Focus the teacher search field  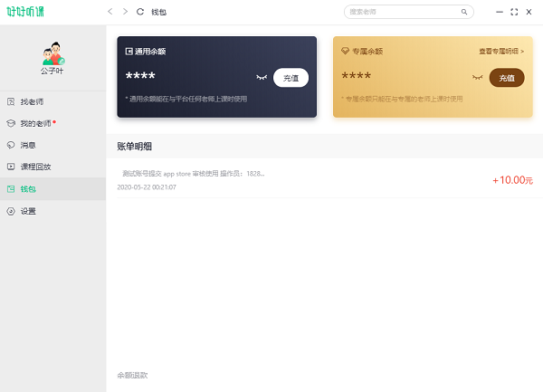(409, 12)
